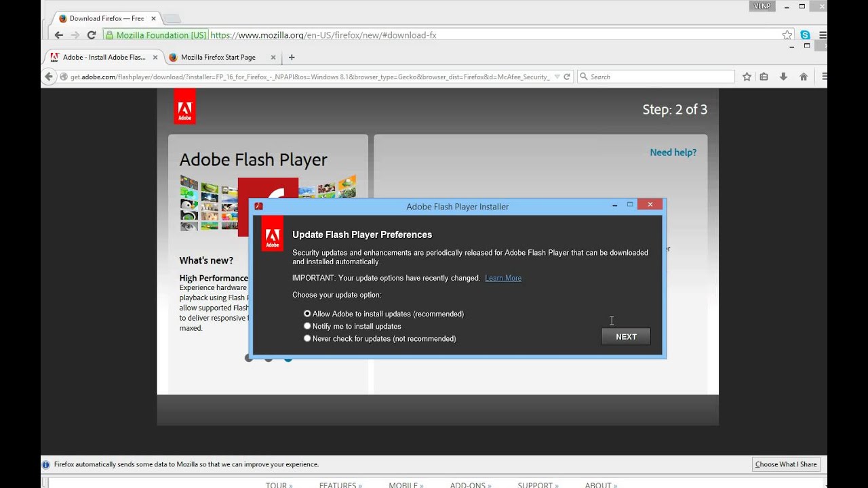Open Firefox hamburger menu
The image size is (868, 488).
click(x=824, y=77)
